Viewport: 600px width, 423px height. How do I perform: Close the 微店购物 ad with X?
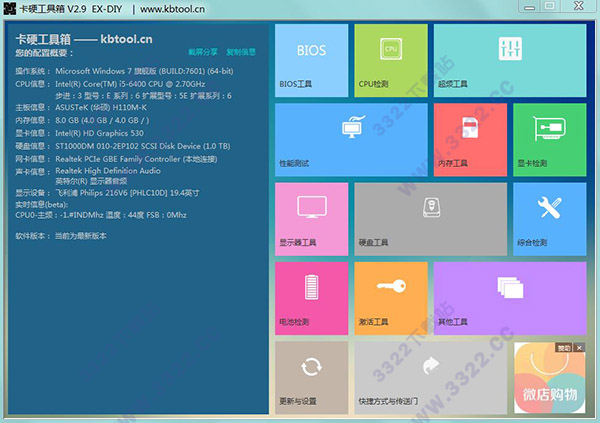579,348
